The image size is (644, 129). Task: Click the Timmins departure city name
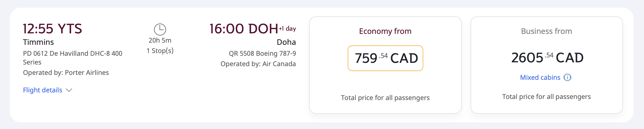[x=38, y=42]
